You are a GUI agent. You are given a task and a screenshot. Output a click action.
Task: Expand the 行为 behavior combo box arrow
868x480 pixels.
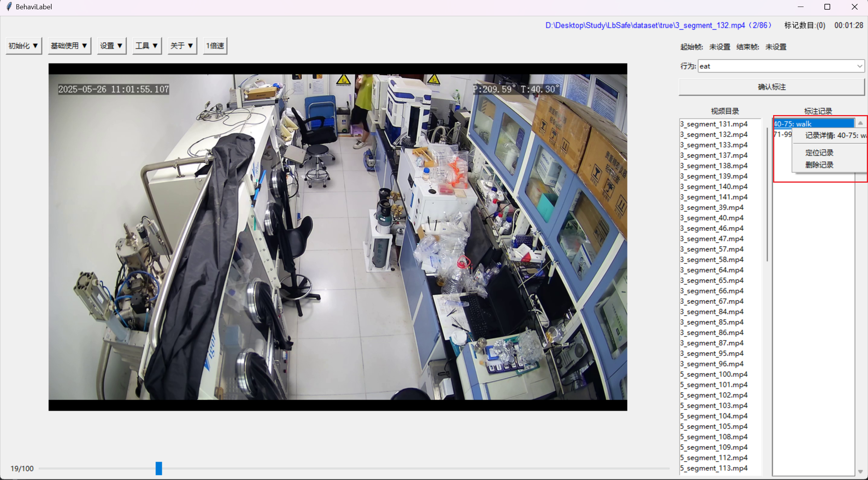860,66
